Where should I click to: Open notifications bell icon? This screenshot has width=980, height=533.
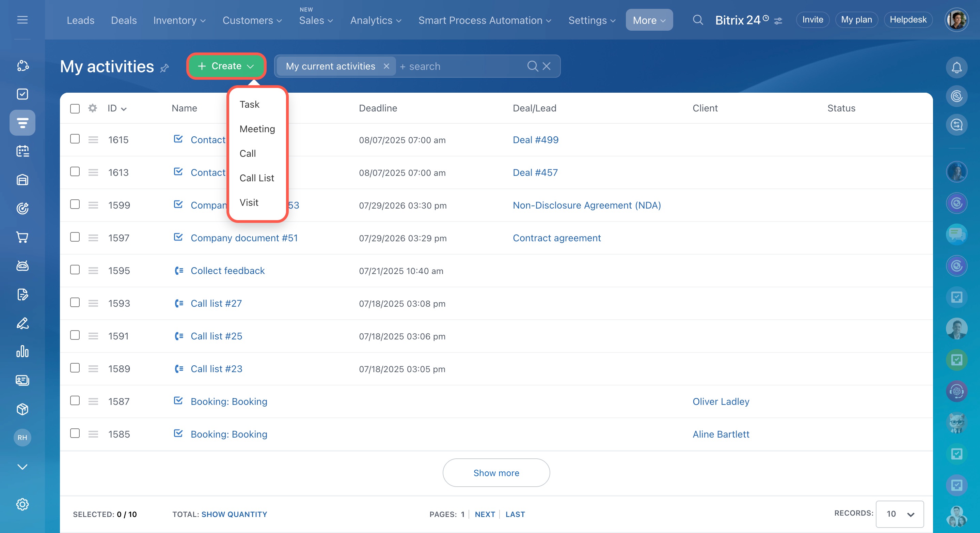click(x=956, y=67)
